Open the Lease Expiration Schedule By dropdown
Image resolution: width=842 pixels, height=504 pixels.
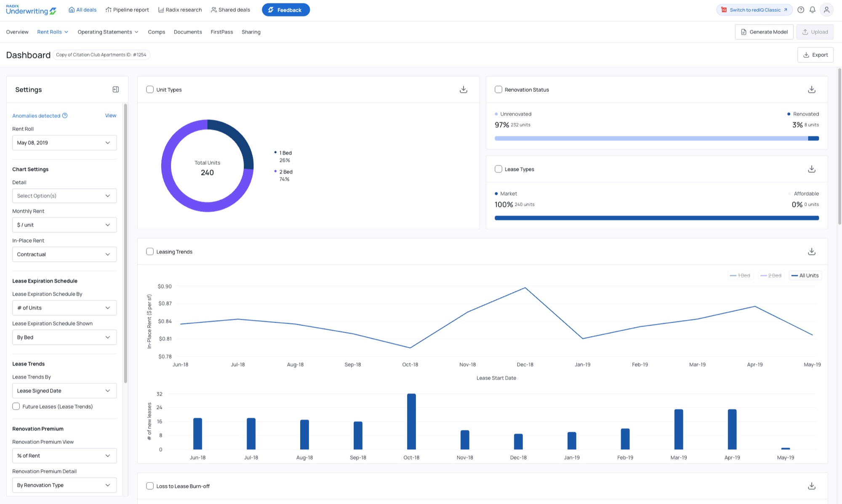(x=64, y=308)
